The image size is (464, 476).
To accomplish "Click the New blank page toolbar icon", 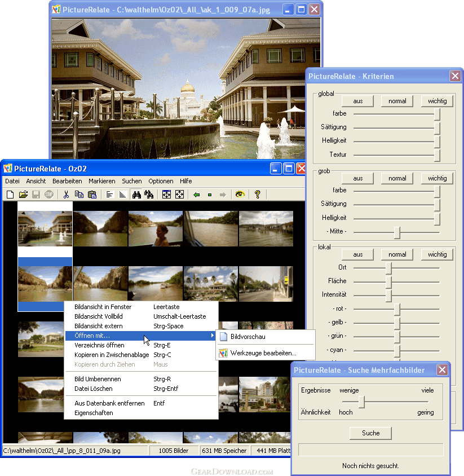I will point(10,194).
